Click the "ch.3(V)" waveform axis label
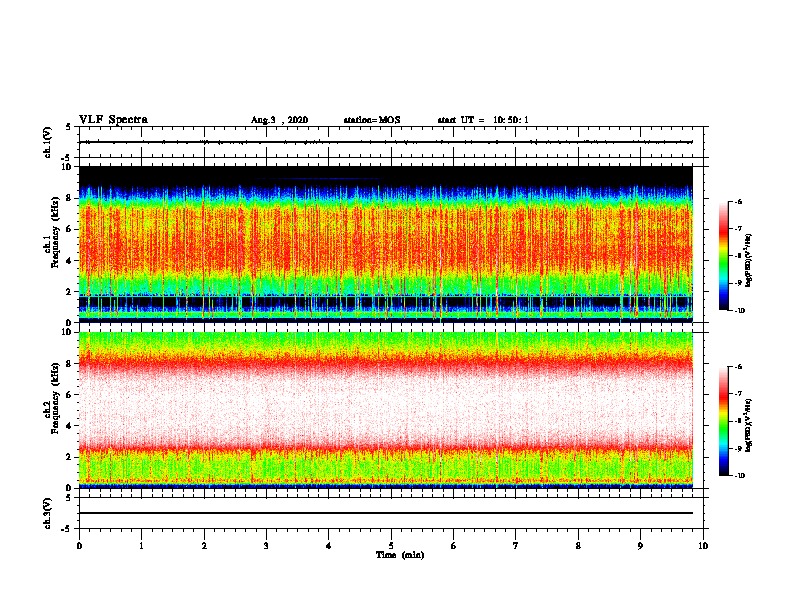Image resolution: width=792 pixels, height=612 pixels. click(x=48, y=513)
